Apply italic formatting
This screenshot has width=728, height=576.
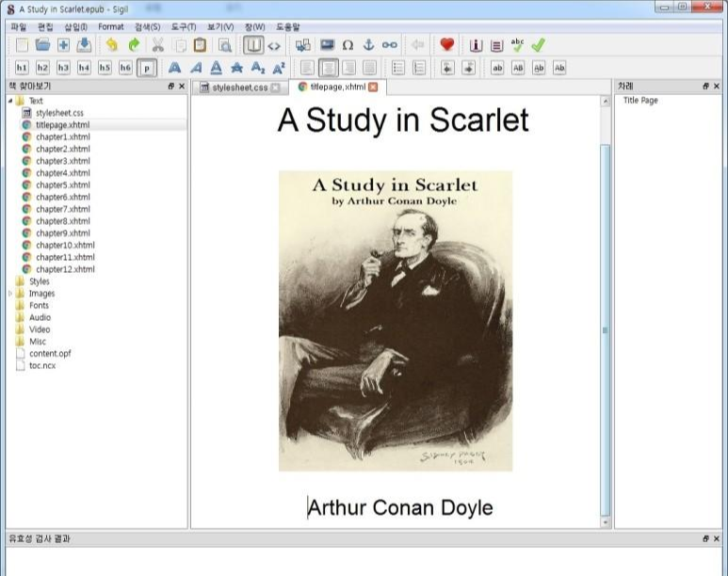click(x=196, y=68)
